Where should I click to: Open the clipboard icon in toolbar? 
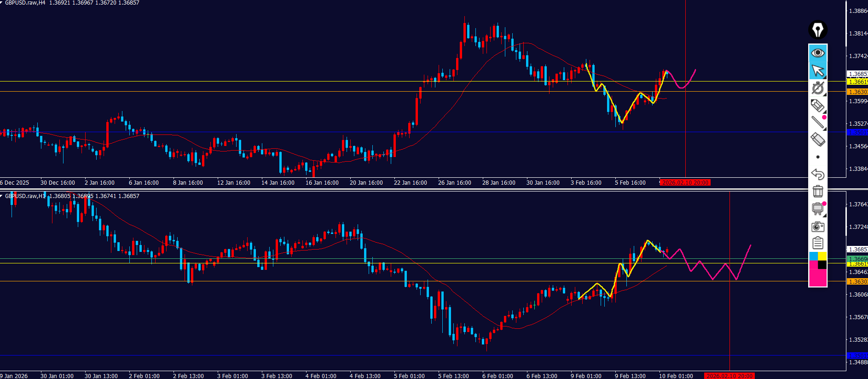pyautogui.click(x=817, y=243)
